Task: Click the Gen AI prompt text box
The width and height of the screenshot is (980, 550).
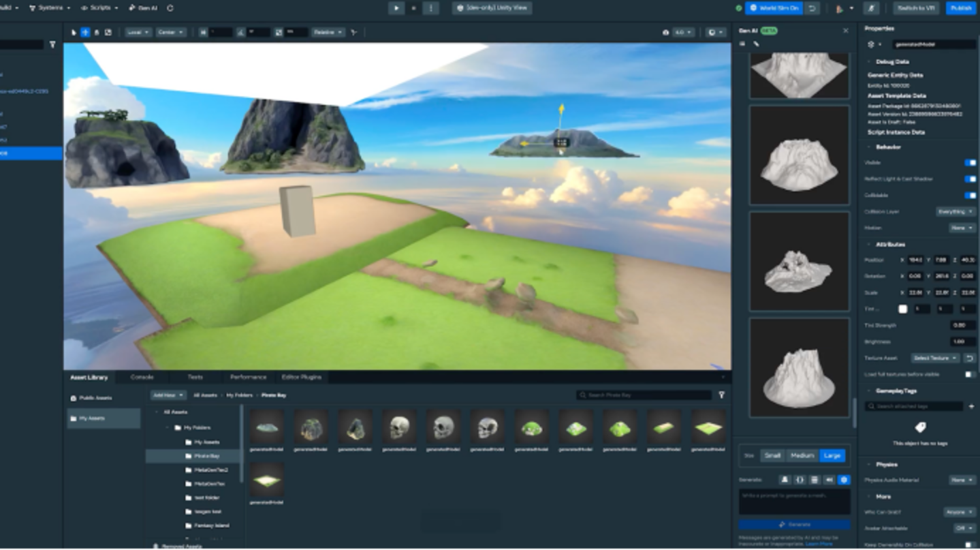Action: [794, 502]
